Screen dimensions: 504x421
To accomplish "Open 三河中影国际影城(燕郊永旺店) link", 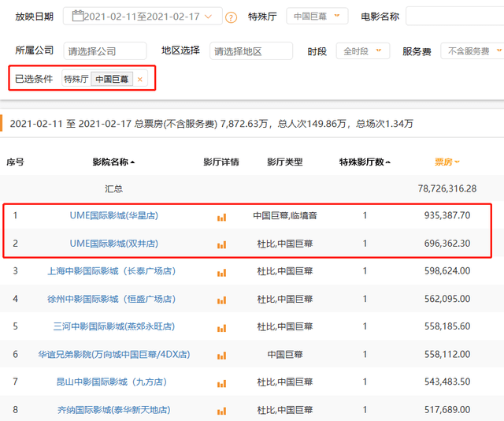I will point(113,326).
